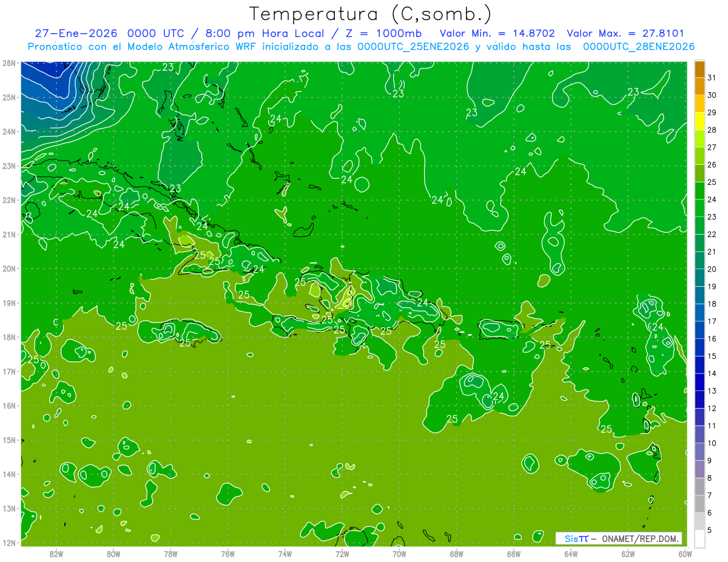Viewport: 728px width, 562px height.
Task: Click the '82W' longitude axis label
Action: click(56, 554)
